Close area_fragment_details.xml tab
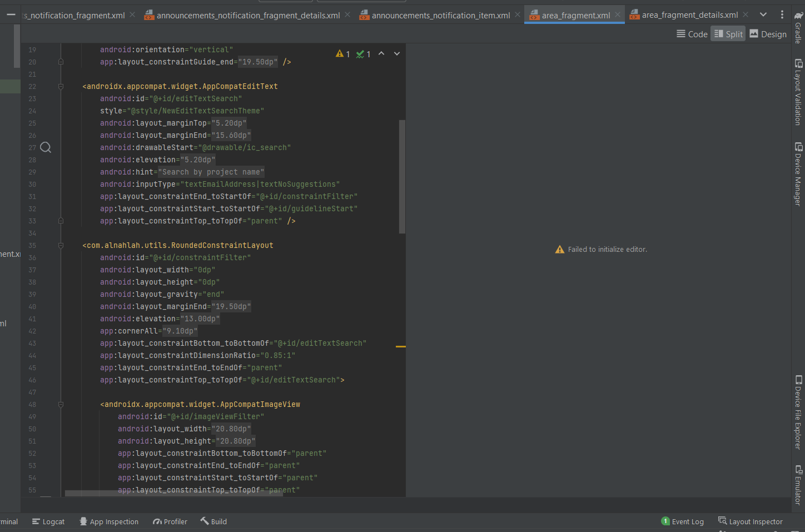 click(x=746, y=15)
